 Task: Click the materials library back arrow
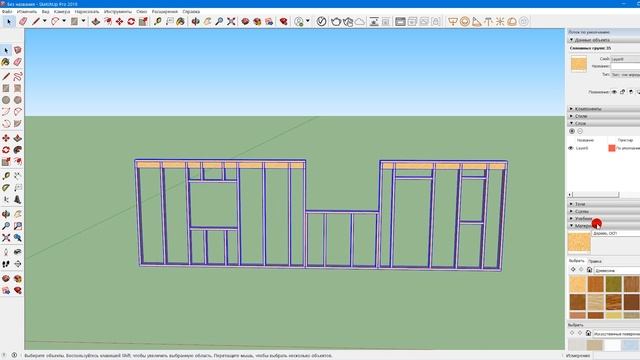[x=573, y=270]
